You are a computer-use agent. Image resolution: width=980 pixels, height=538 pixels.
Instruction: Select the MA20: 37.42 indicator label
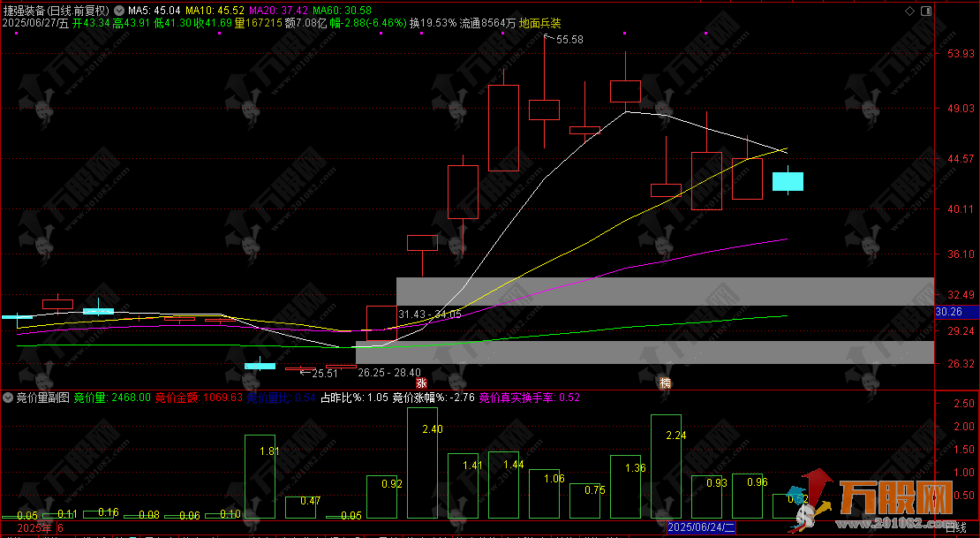279,11
